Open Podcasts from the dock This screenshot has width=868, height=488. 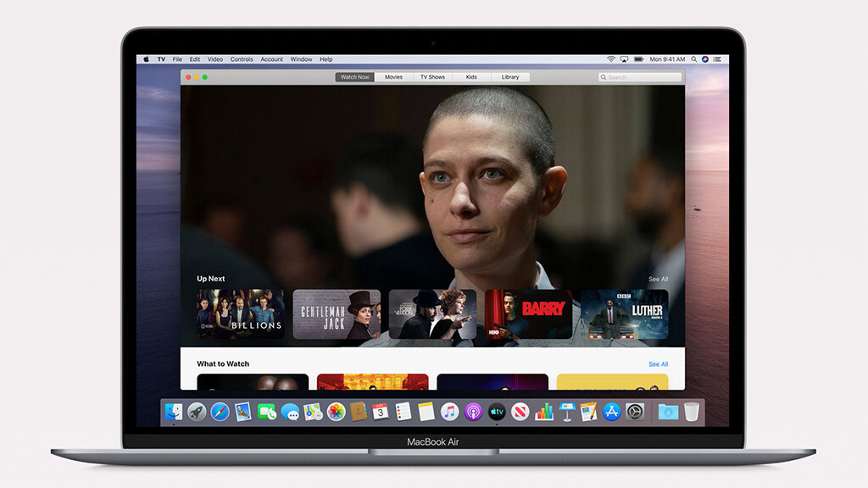(x=473, y=412)
